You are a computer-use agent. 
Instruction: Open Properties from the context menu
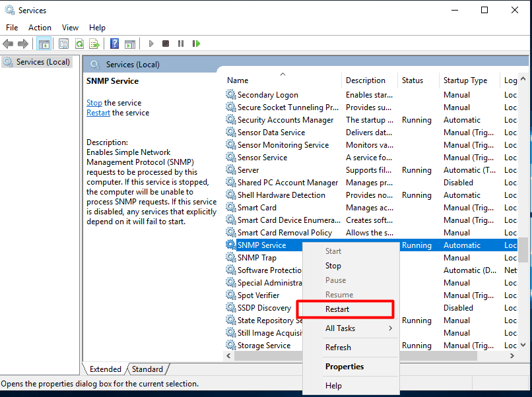(x=351, y=367)
